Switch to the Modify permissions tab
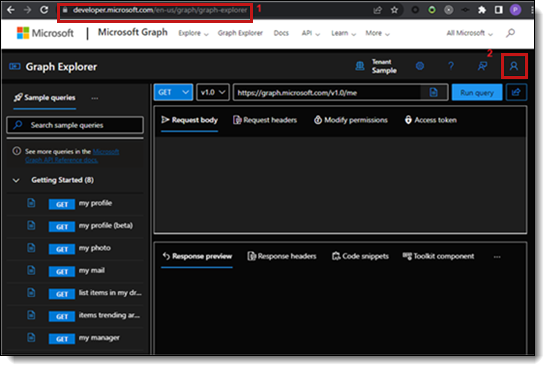 tap(351, 120)
